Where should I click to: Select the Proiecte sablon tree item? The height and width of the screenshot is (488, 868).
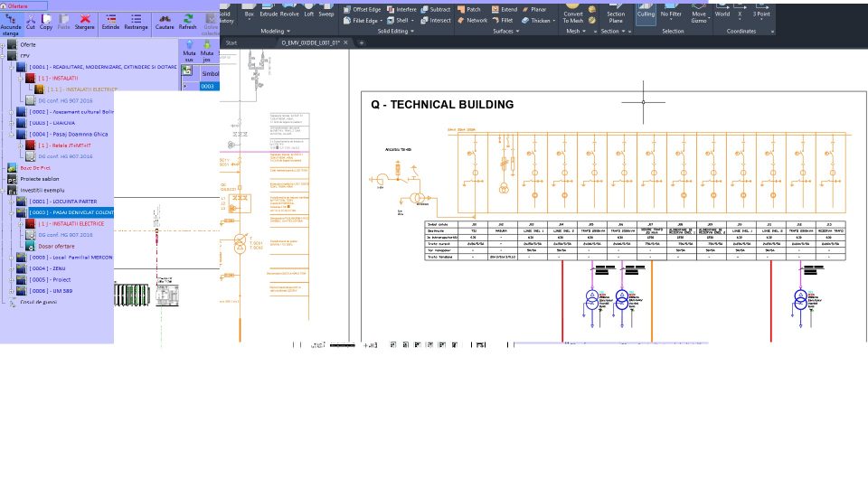click(39, 179)
